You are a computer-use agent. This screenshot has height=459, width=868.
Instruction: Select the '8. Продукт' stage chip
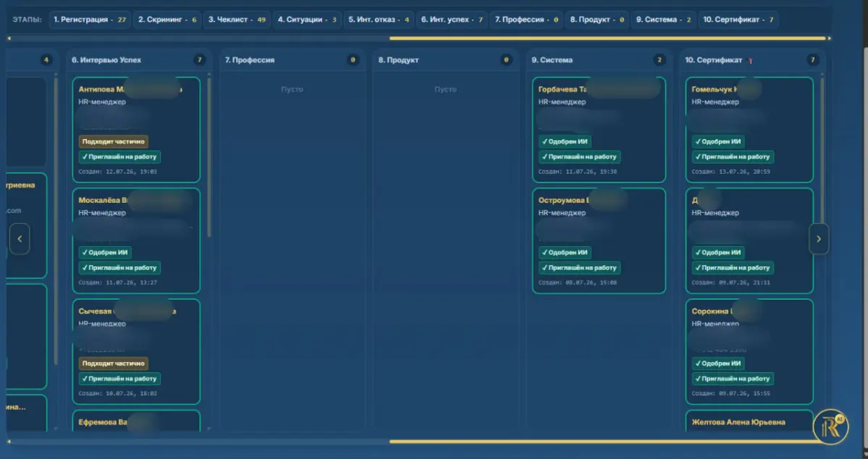point(597,20)
